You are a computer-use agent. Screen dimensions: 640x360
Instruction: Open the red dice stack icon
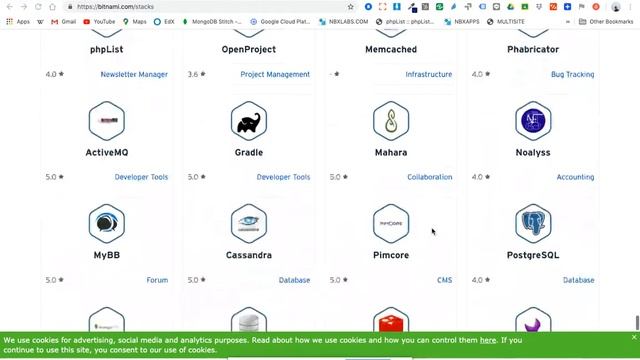click(391, 320)
